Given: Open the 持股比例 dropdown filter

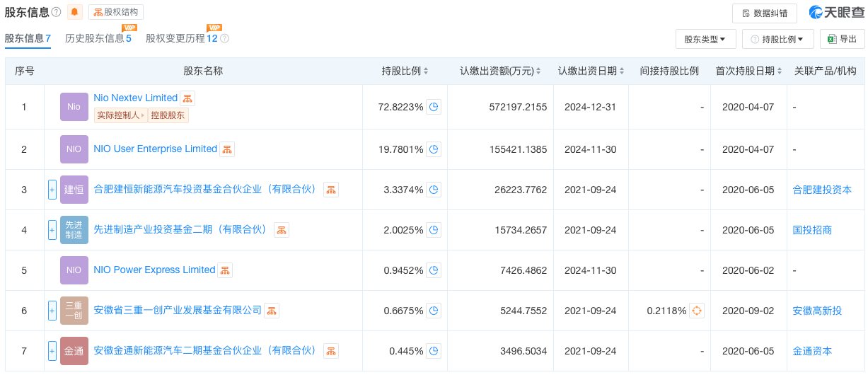Looking at the screenshot, I should point(777,40).
